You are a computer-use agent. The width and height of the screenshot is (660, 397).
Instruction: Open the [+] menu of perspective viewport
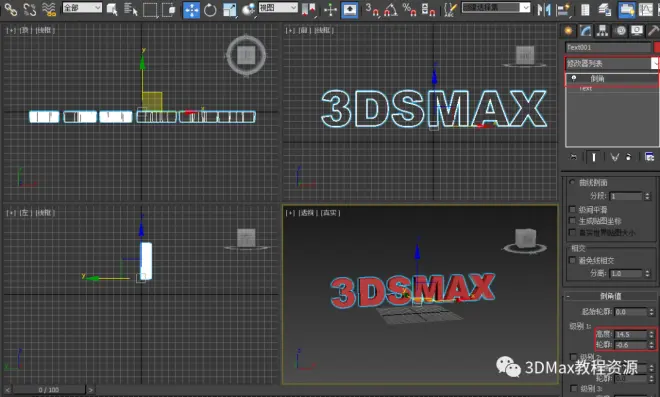(290, 213)
